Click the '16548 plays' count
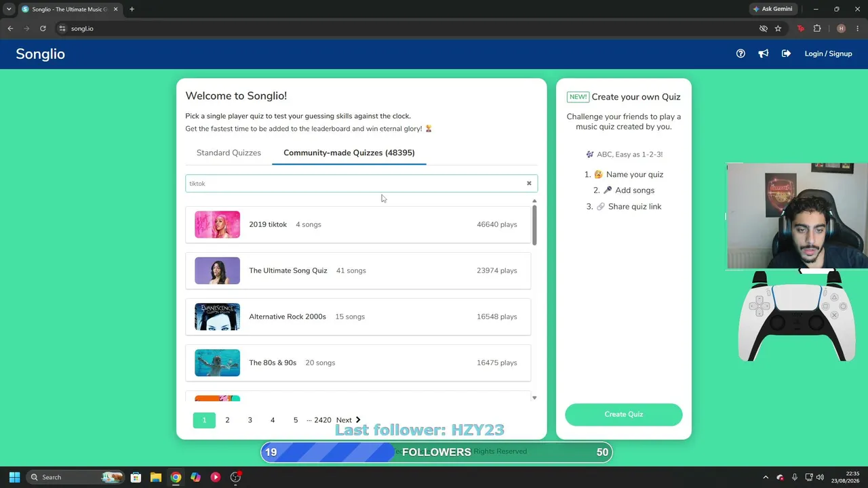 (497, 317)
